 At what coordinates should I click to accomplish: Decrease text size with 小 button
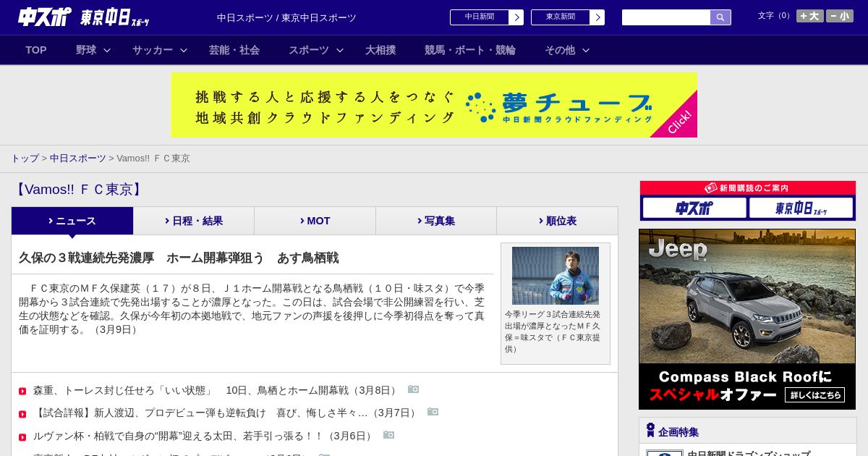point(840,16)
